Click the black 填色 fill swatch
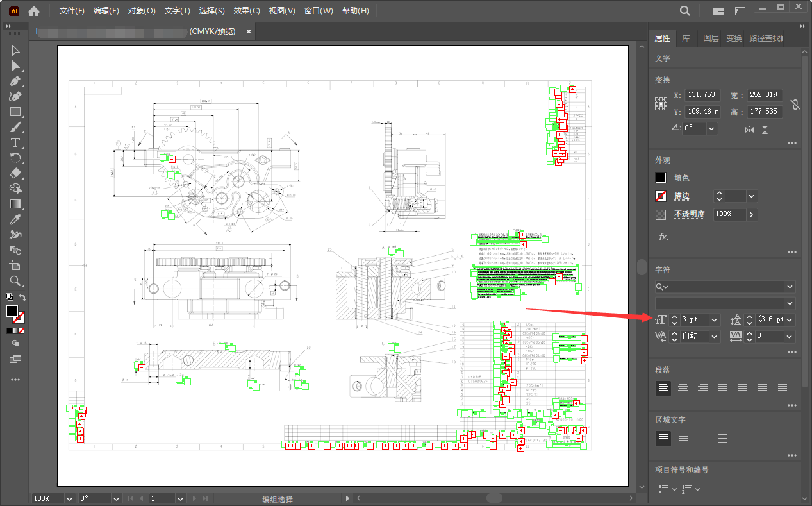The image size is (812, 506). pos(661,178)
